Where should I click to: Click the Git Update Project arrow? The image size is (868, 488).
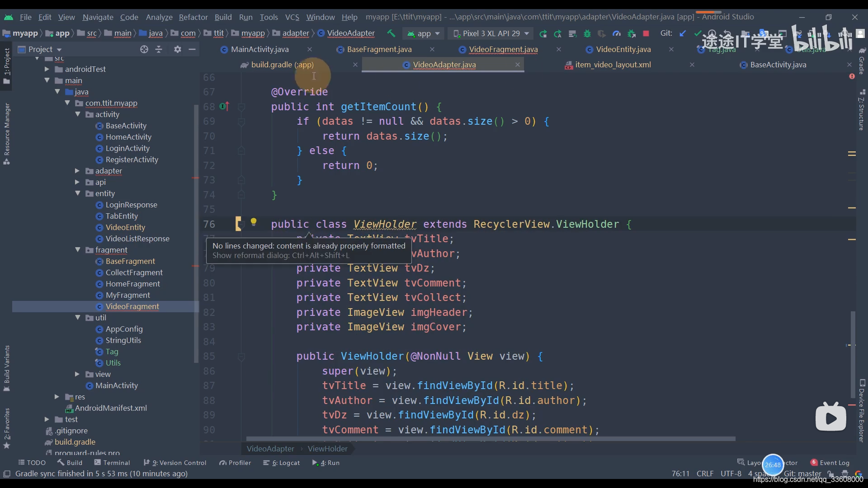pos(683,33)
